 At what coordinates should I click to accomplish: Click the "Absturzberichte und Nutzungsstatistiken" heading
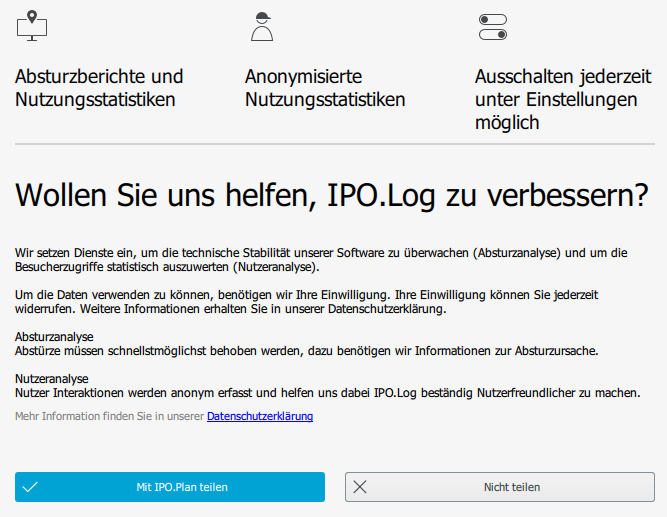[x=99, y=88]
